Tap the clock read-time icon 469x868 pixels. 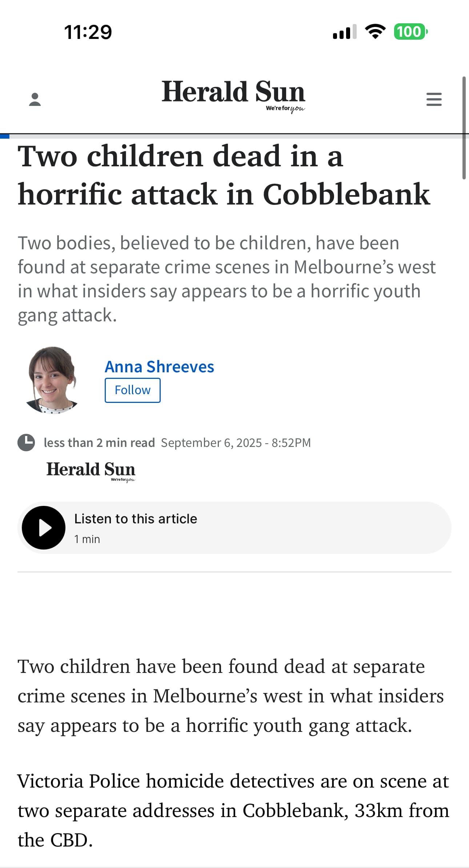[26, 443]
